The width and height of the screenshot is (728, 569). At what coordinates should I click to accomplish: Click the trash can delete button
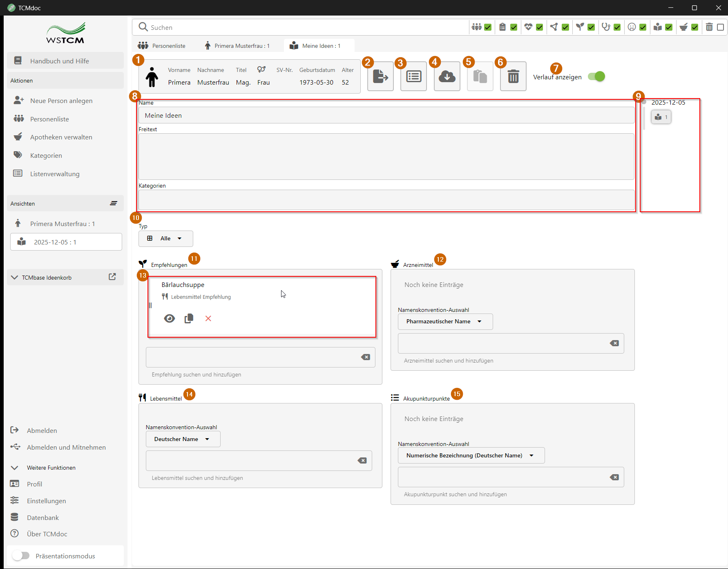513,76
